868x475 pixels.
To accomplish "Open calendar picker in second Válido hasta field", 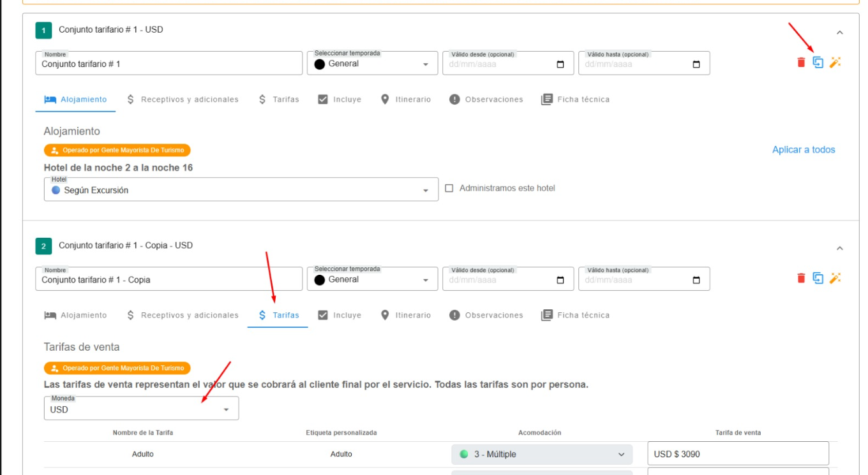I will pos(696,280).
